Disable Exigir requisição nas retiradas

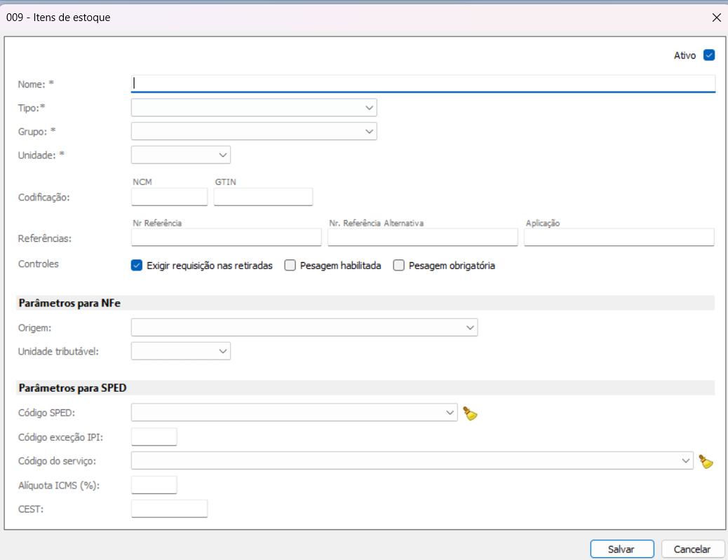(137, 266)
